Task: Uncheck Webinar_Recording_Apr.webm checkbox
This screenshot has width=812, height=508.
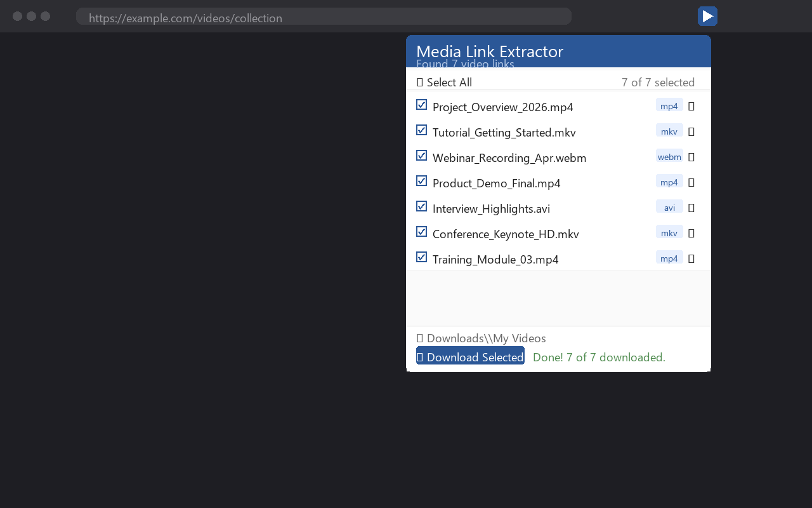Action: point(421,156)
